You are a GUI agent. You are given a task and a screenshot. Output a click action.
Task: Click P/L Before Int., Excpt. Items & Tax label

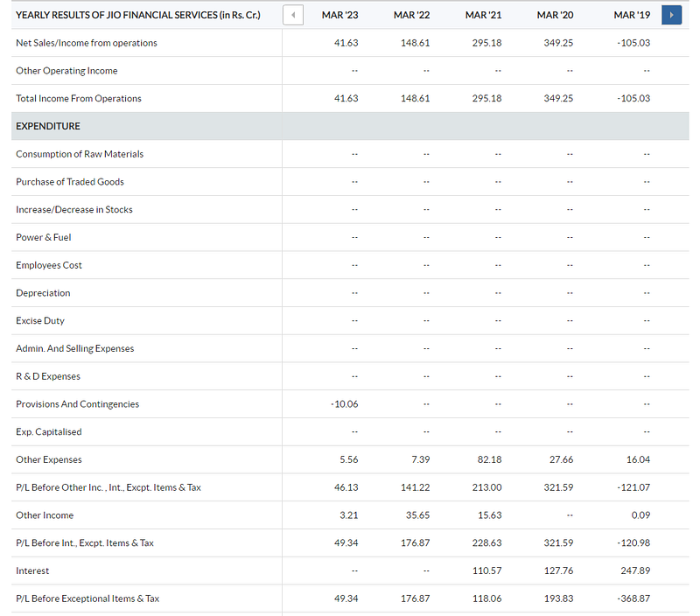(85, 543)
